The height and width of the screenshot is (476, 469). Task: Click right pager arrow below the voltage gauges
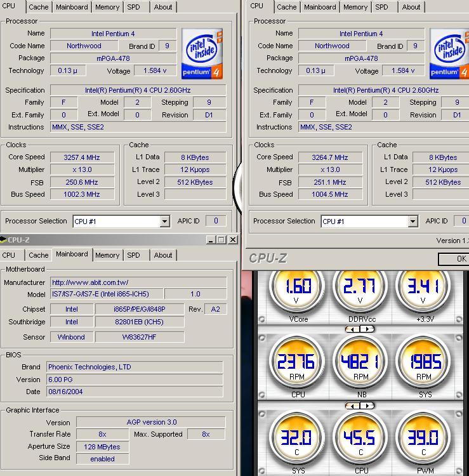coord(367,329)
